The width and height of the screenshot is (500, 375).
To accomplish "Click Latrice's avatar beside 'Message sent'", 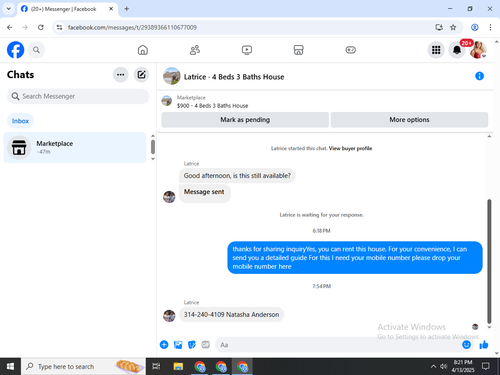I will click(x=169, y=197).
